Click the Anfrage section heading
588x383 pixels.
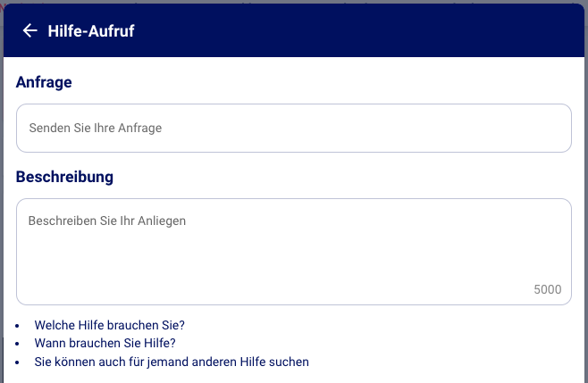(44, 82)
